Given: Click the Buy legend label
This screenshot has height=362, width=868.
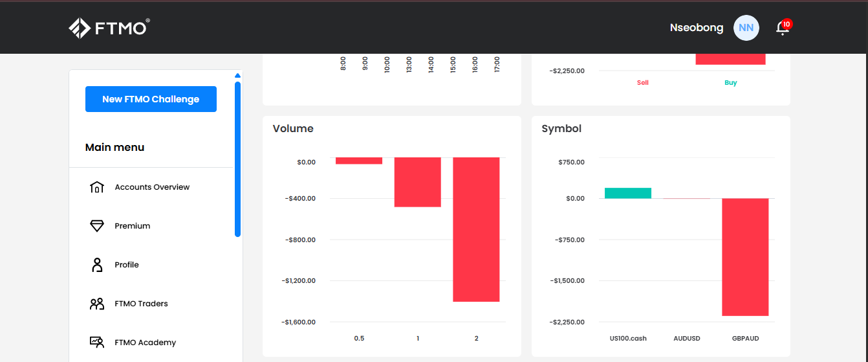Looking at the screenshot, I should (731, 83).
